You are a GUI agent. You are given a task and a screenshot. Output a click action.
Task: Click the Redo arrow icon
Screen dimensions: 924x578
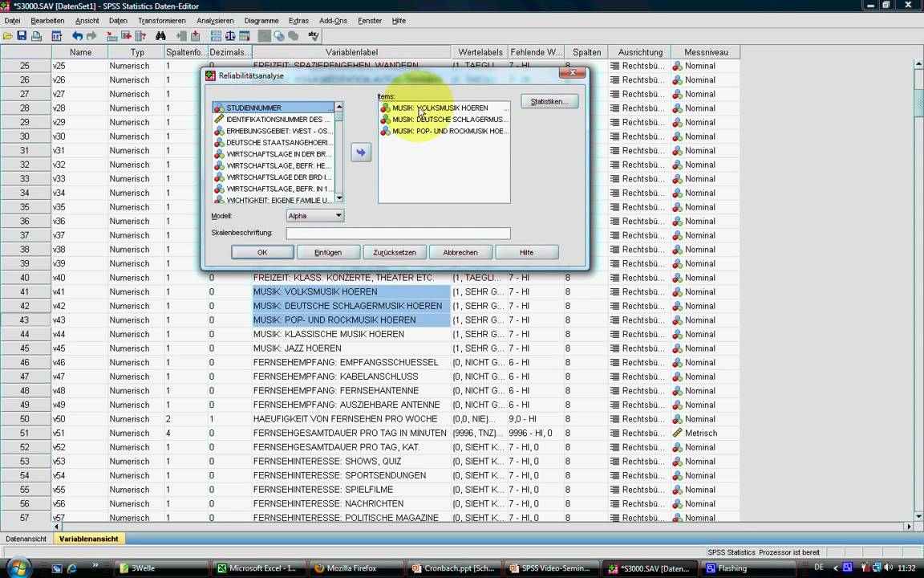tap(91, 36)
